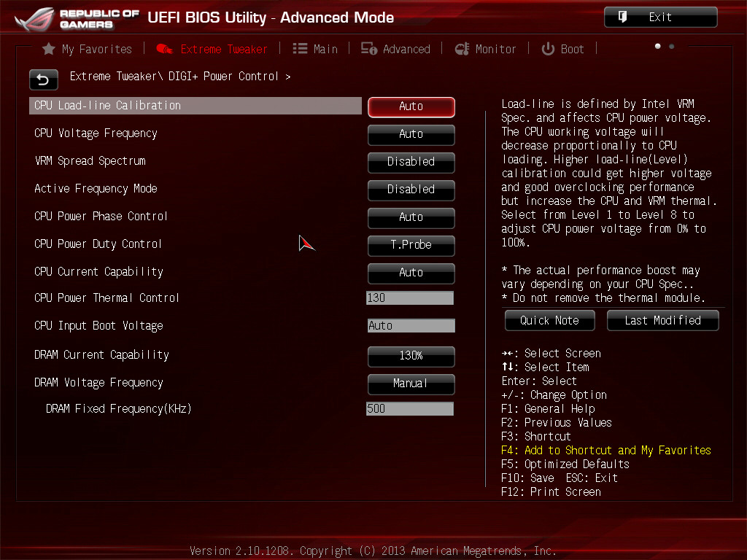Select CPU Power Duty Control label

98,244
